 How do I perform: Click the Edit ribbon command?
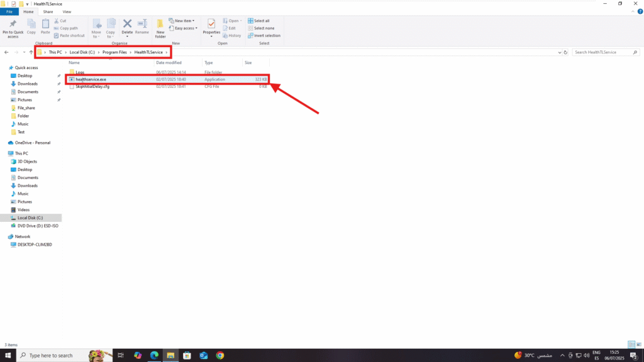pyautogui.click(x=229, y=28)
